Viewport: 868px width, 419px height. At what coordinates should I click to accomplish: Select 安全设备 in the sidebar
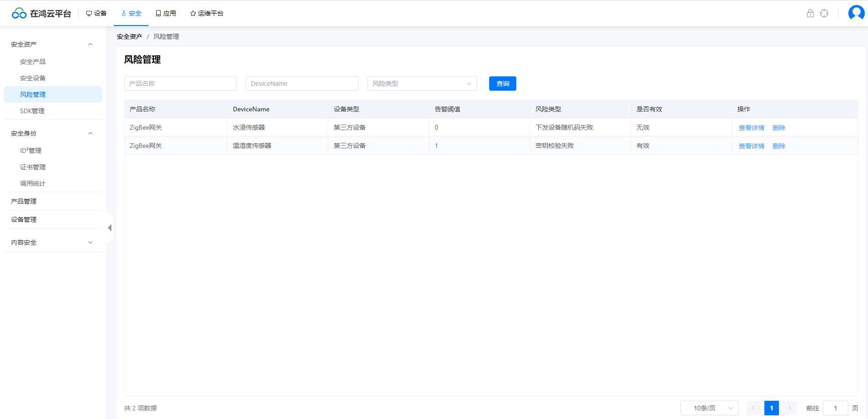tap(53, 78)
